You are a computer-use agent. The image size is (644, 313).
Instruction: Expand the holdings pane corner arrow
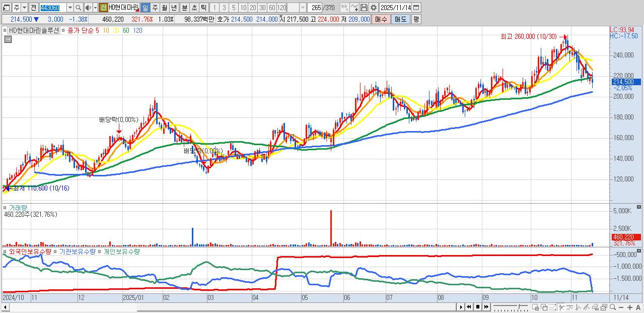tap(639, 251)
